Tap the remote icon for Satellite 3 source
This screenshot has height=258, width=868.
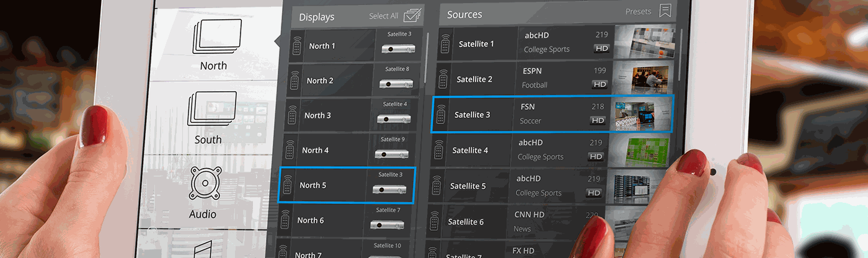pos(441,114)
